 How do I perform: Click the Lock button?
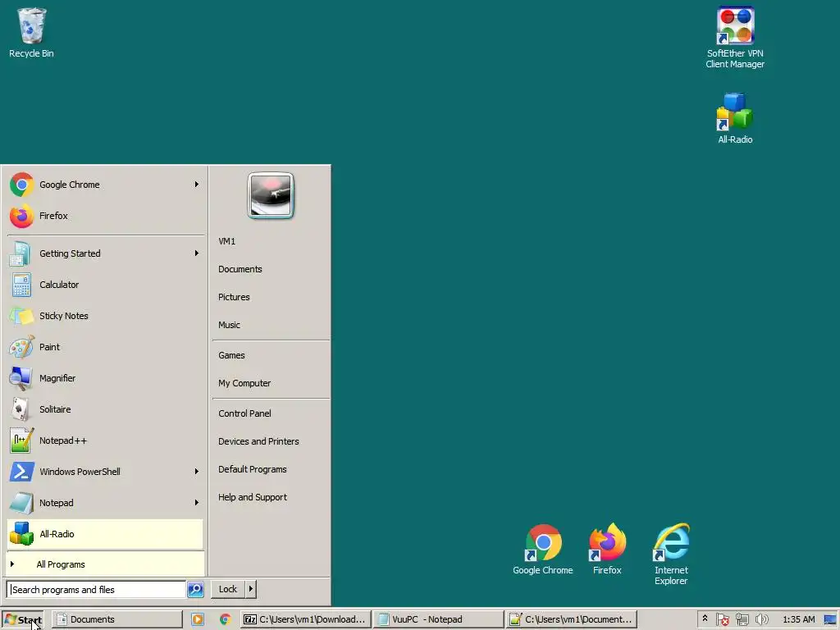(x=228, y=589)
